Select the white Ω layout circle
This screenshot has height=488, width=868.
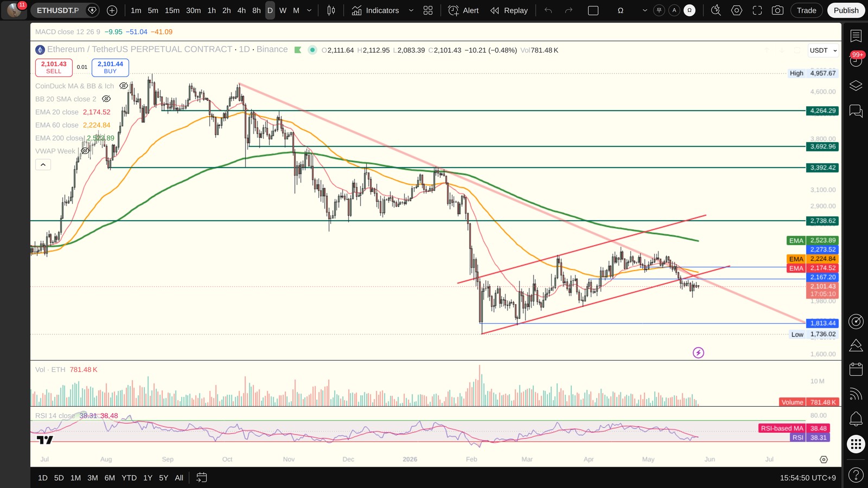point(690,10)
